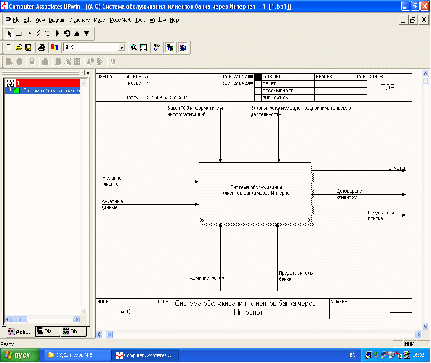Select the top output arrow leaving the box
This screenshot has width=431, height=363.
click(x=358, y=170)
